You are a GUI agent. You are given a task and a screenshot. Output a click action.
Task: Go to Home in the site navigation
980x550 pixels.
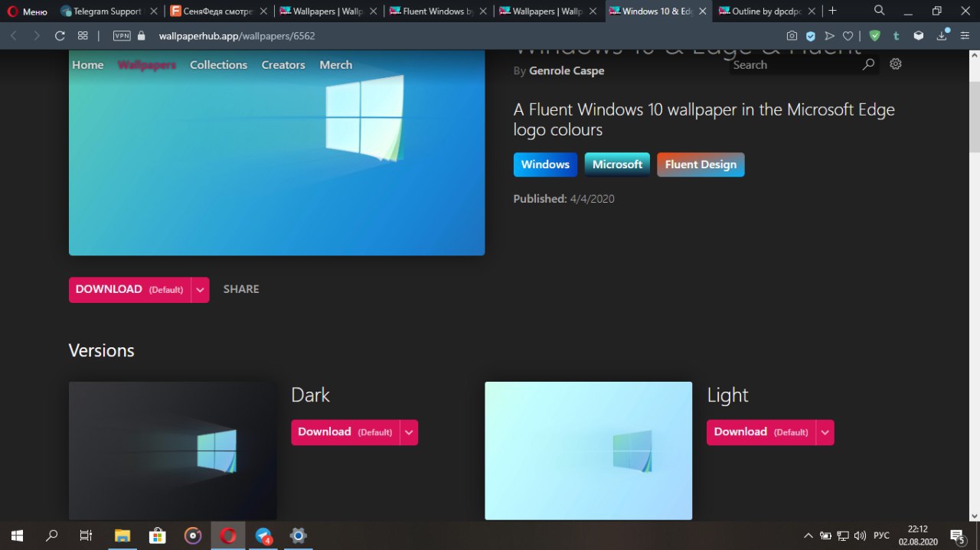[x=87, y=65]
